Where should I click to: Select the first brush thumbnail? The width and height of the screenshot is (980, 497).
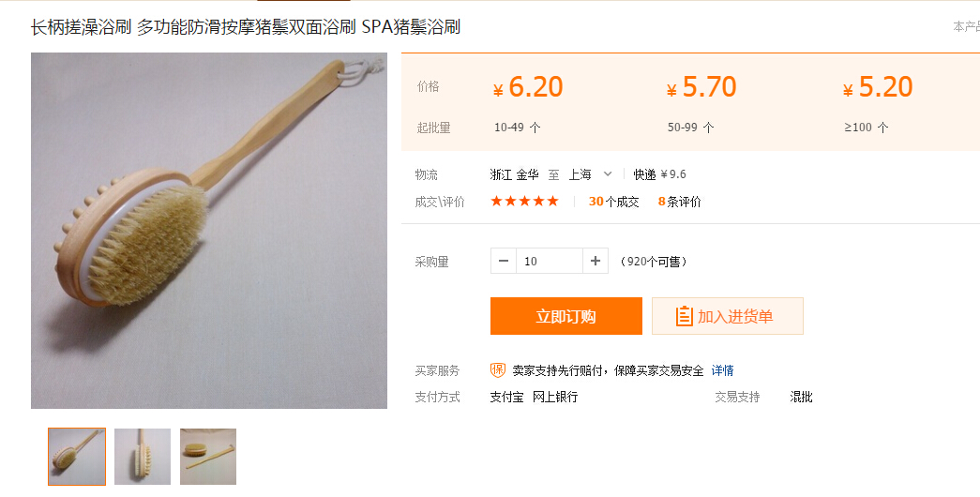click(x=77, y=457)
